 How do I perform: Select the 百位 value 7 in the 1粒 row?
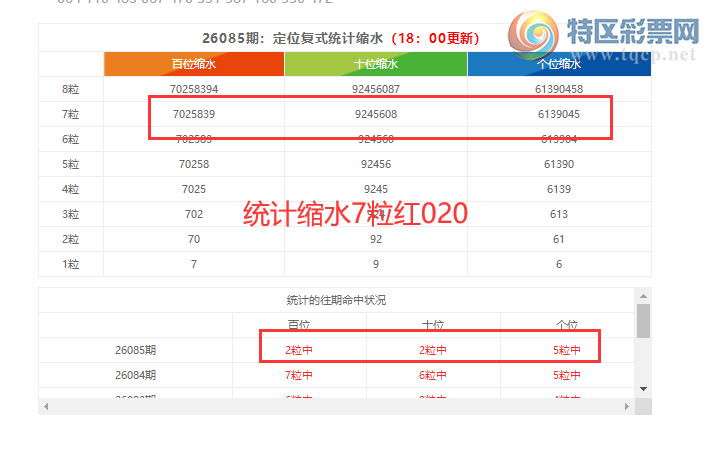pyautogui.click(x=194, y=264)
